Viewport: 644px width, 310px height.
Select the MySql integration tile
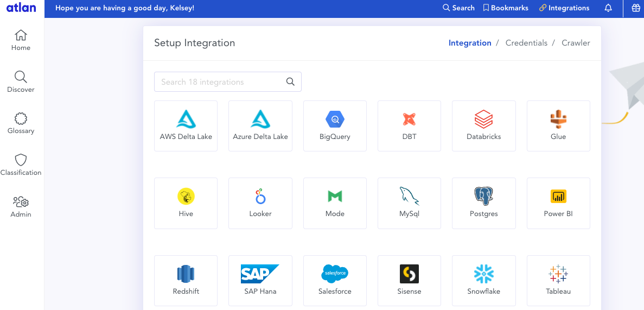point(409,203)
